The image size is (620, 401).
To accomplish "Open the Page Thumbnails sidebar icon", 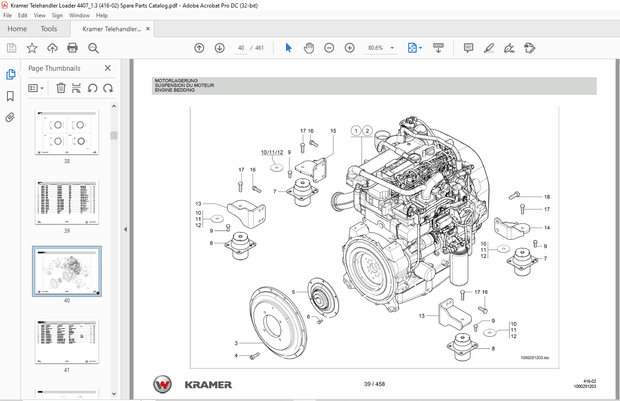I will tap(10, 74).
